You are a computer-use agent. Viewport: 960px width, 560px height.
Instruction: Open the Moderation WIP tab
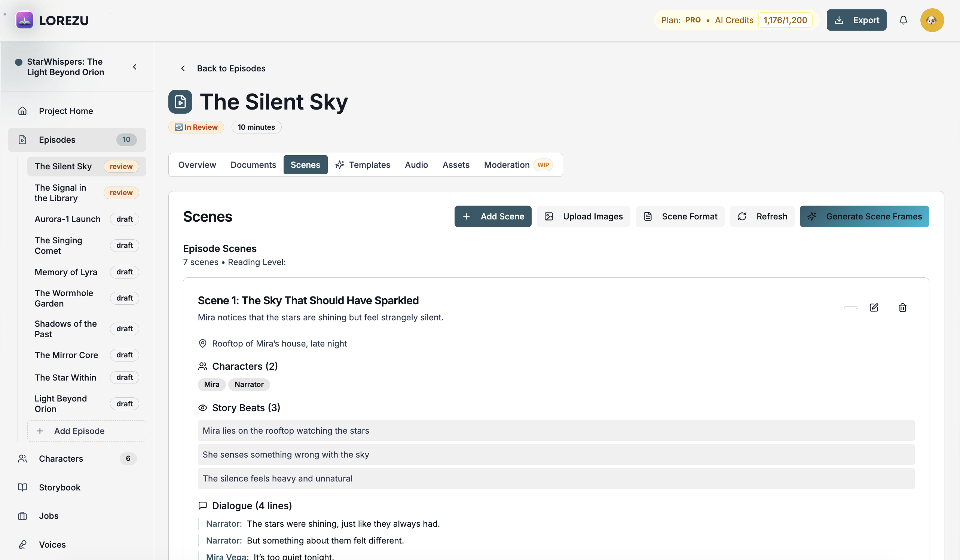coord(507,164)
